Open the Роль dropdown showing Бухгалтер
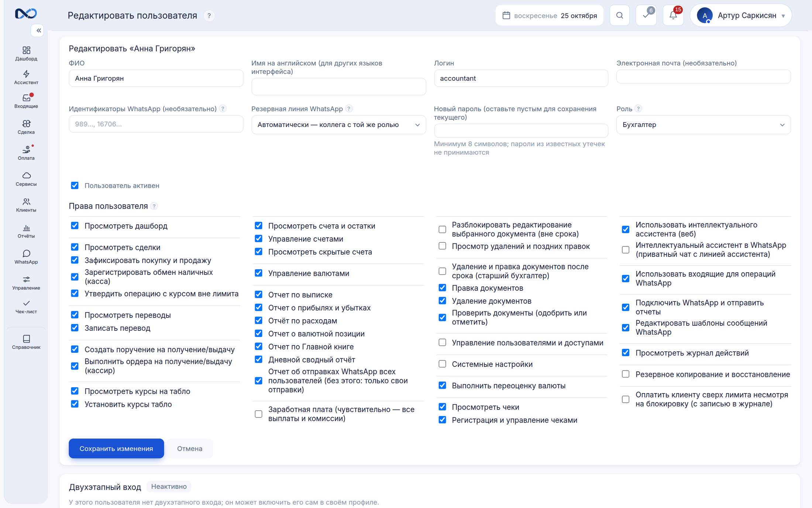 703,125
